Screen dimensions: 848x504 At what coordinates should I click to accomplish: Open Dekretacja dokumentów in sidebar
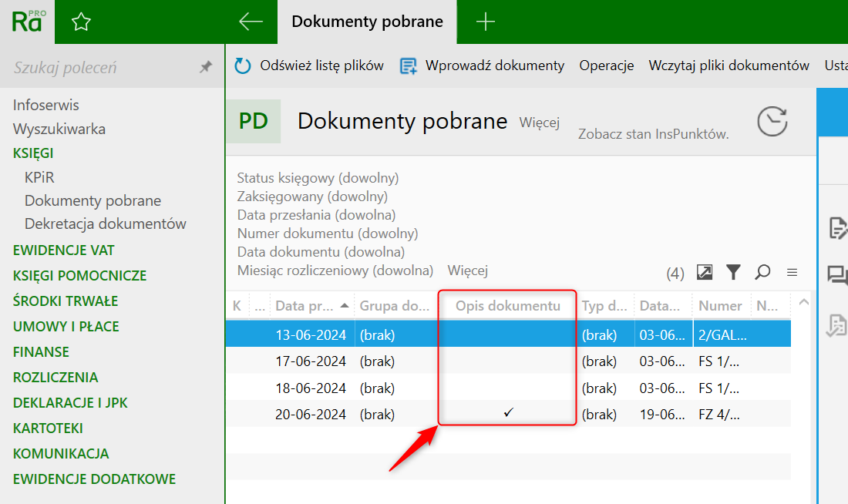click(106, 224)
